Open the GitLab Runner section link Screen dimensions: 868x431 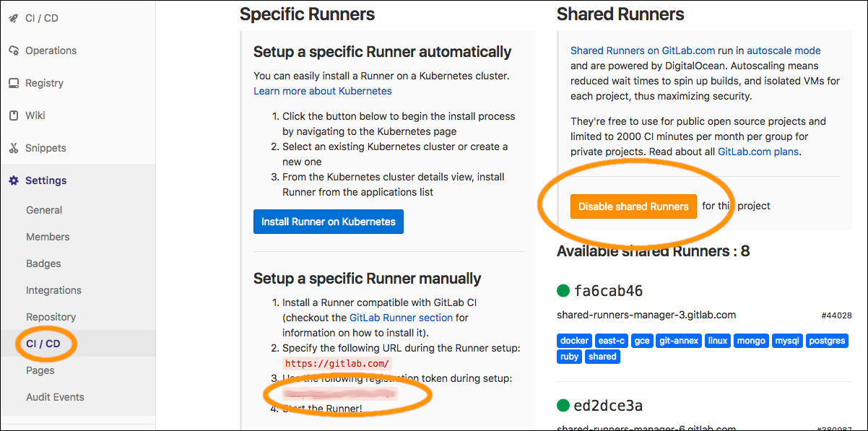(401, 318)
